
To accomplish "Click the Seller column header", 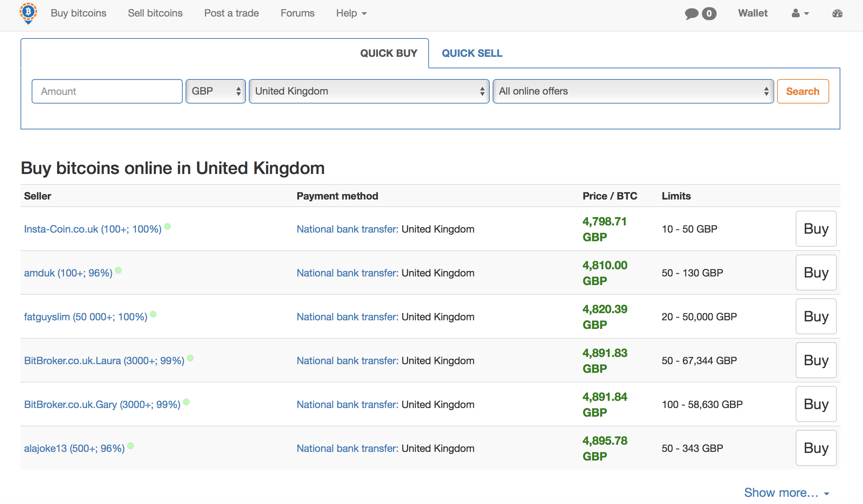I will [x=37, y=196].
